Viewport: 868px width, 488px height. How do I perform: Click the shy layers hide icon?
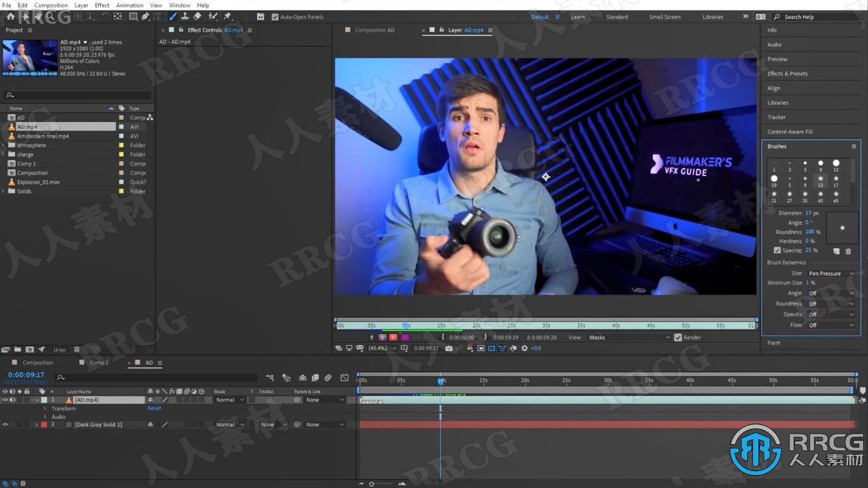(302, 378)
